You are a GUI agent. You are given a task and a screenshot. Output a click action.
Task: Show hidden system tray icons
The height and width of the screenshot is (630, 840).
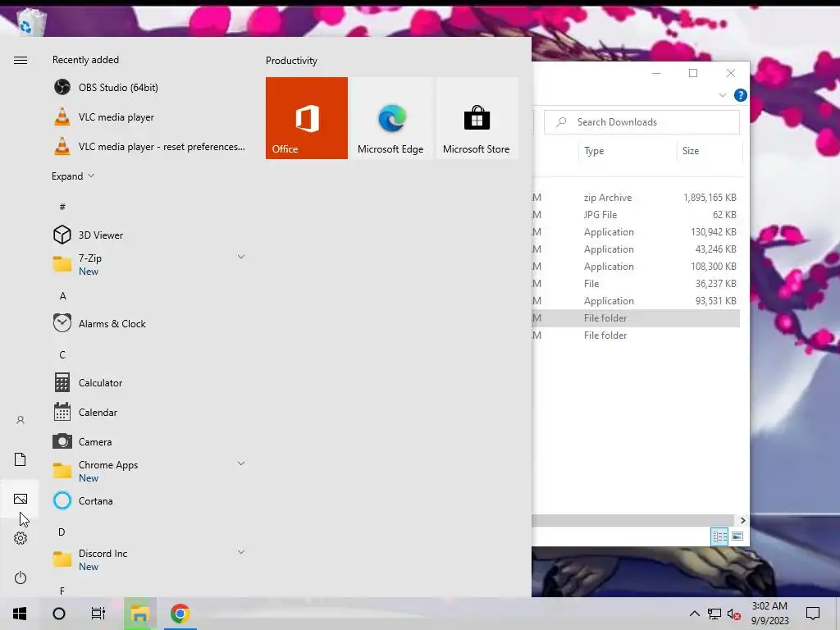[694, 614]
